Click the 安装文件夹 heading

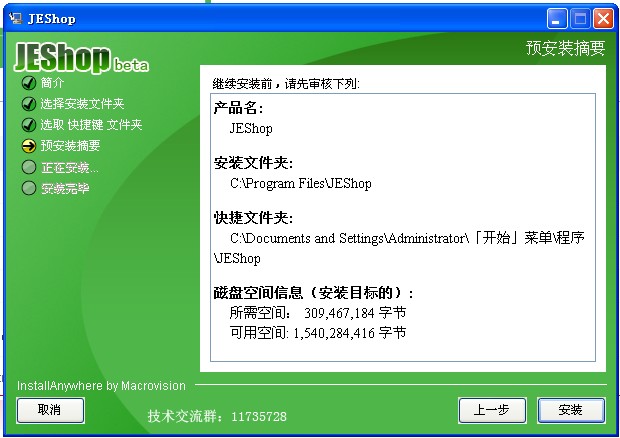(253, 163)
